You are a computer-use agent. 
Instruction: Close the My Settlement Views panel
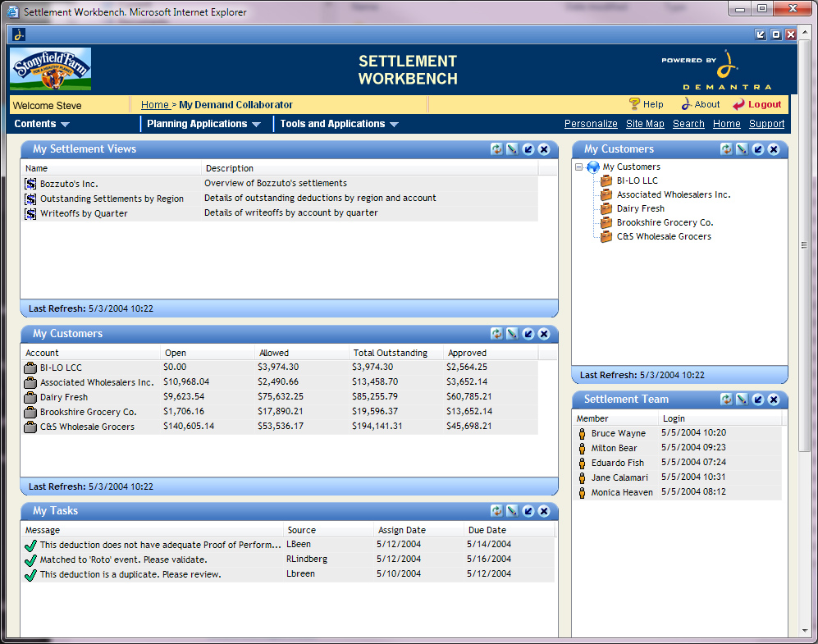tap(544, 149)
